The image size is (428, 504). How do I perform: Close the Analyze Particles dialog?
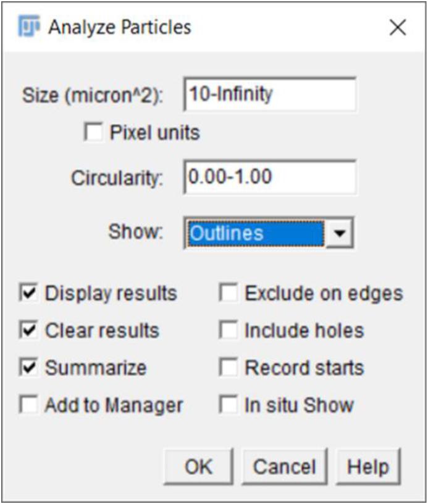click(398, 27)
